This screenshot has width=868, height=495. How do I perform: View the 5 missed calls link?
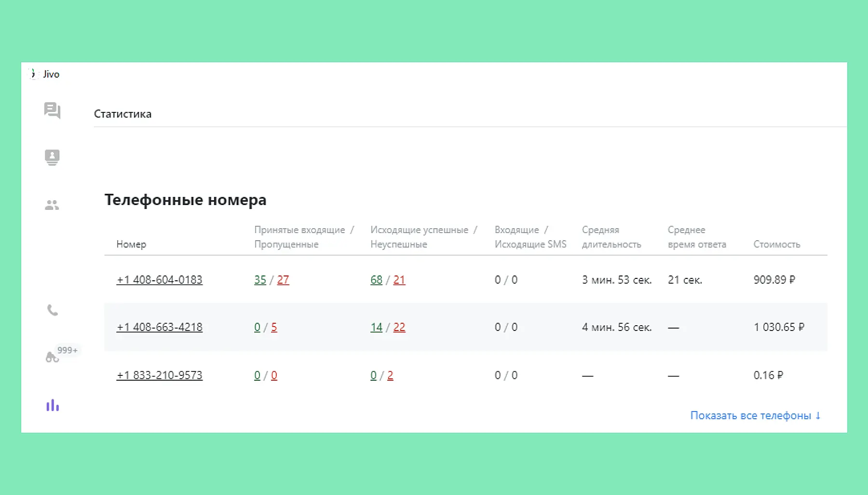click(274, 327)
